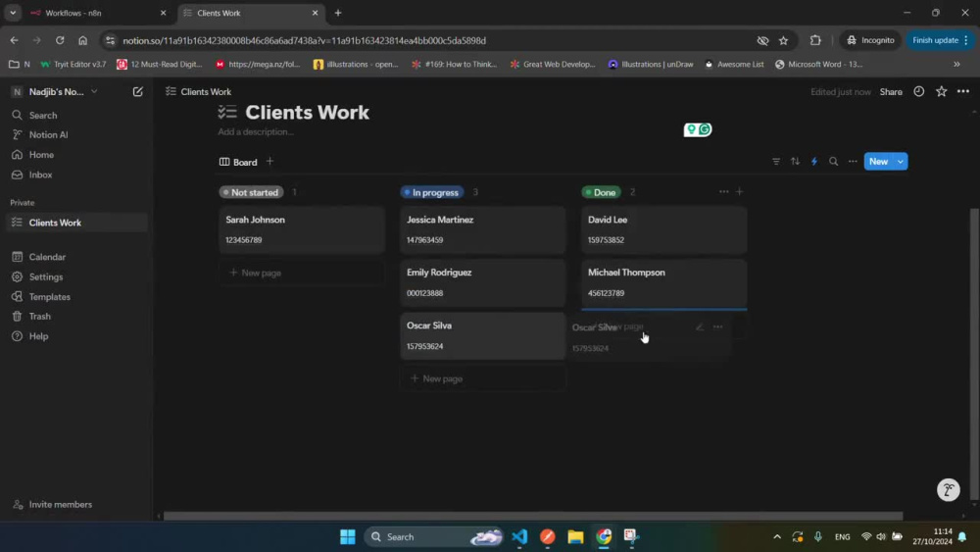
Task: Open automations lightning bolt icon
Action: pyautogui.click(x=813, y=162)
